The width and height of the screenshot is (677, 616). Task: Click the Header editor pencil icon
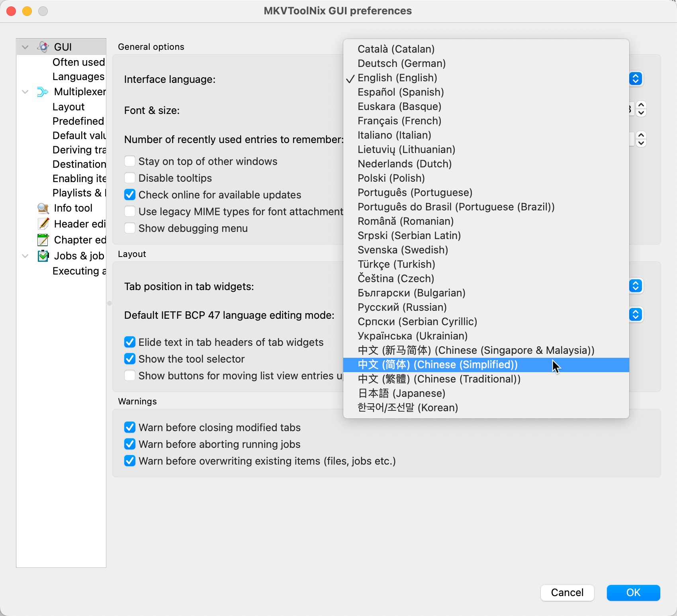coord(43,224)
